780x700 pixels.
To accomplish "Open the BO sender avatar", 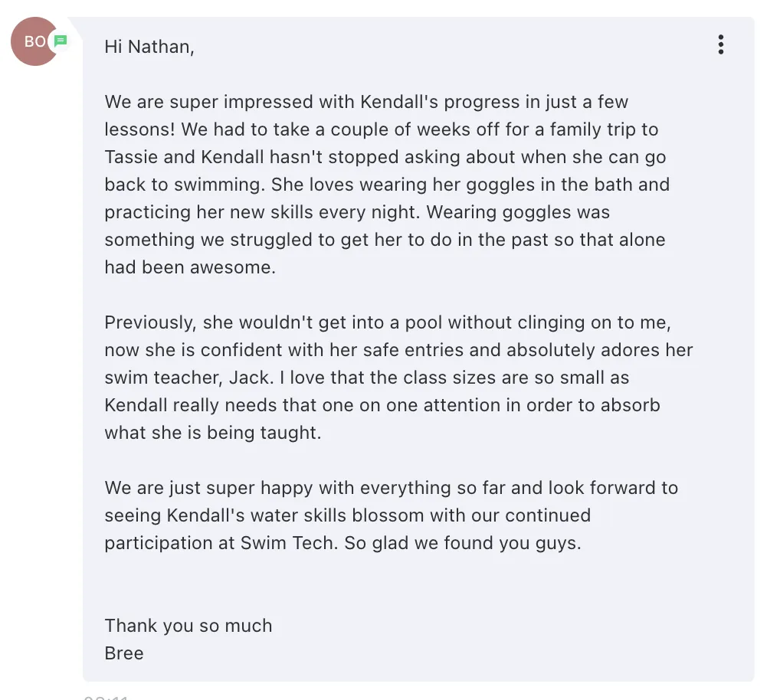I will click(34, 41).
